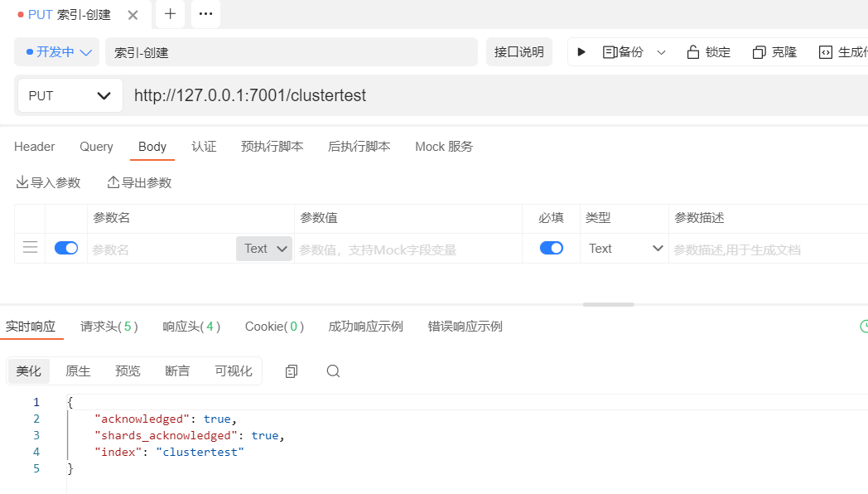Open the PUT method dropdown
This screenshot has width=868, height=494.
pos(70,95)
